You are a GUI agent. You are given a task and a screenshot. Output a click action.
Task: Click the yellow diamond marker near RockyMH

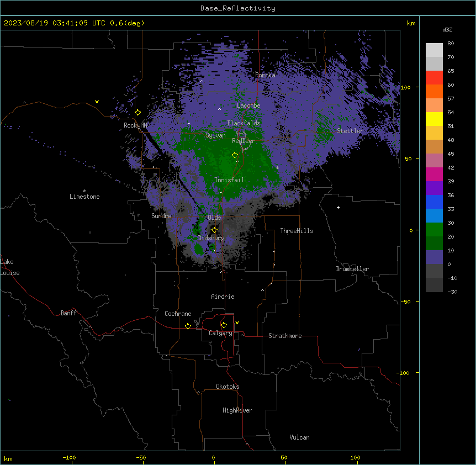[x=138, y=113]
